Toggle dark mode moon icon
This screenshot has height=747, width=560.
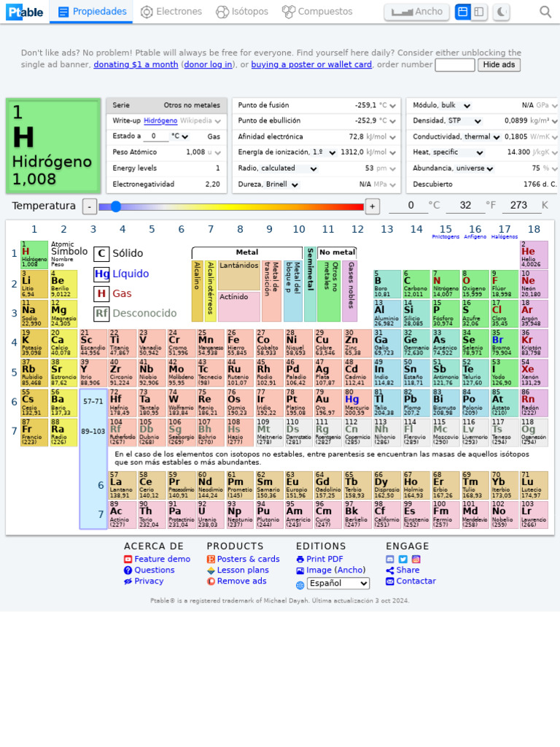click(x=501, y=12)
